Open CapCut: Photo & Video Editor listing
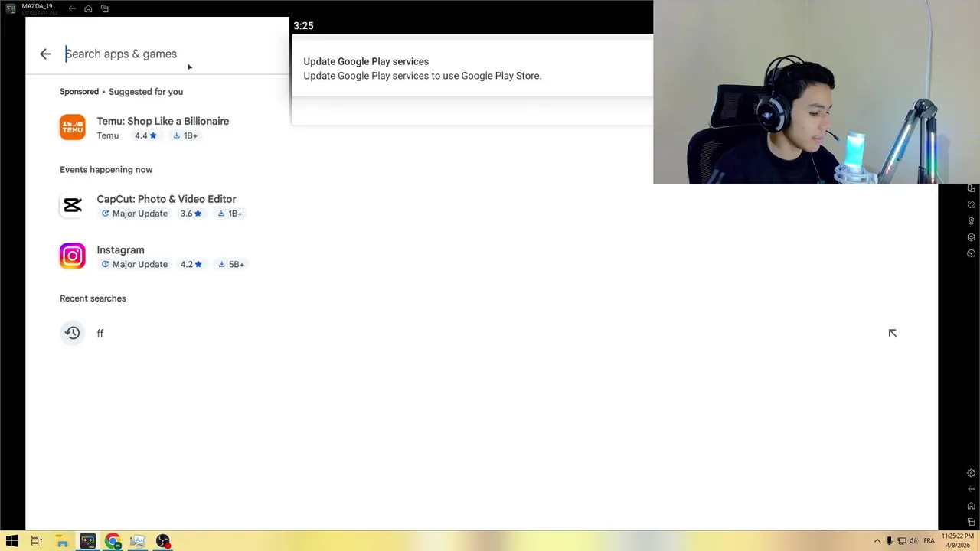The image size is (980, 551). 166,199
